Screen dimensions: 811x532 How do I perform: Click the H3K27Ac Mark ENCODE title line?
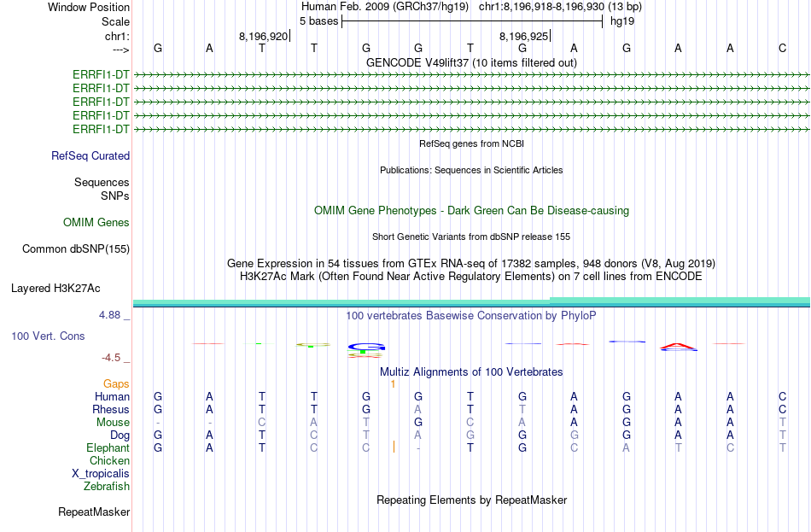[x=471, y=277]
